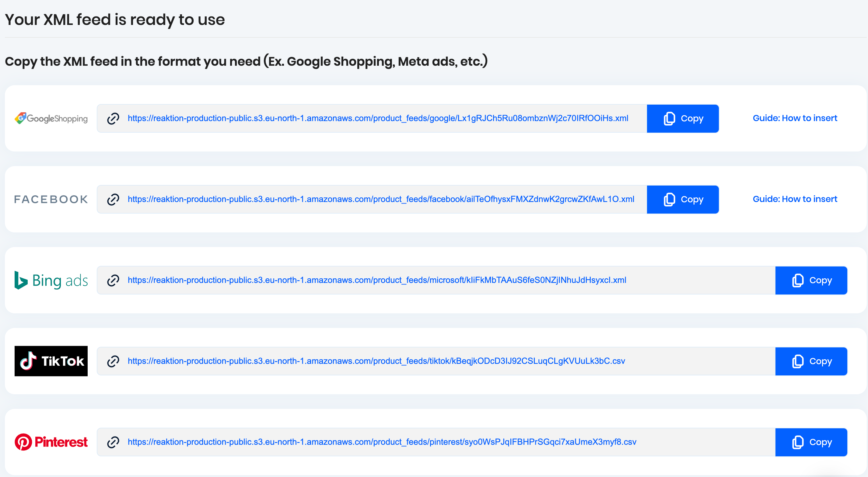The width and height of the screenshot is (868, 477).
Task: Copy the Facebook feed URL
Action: 683,200
